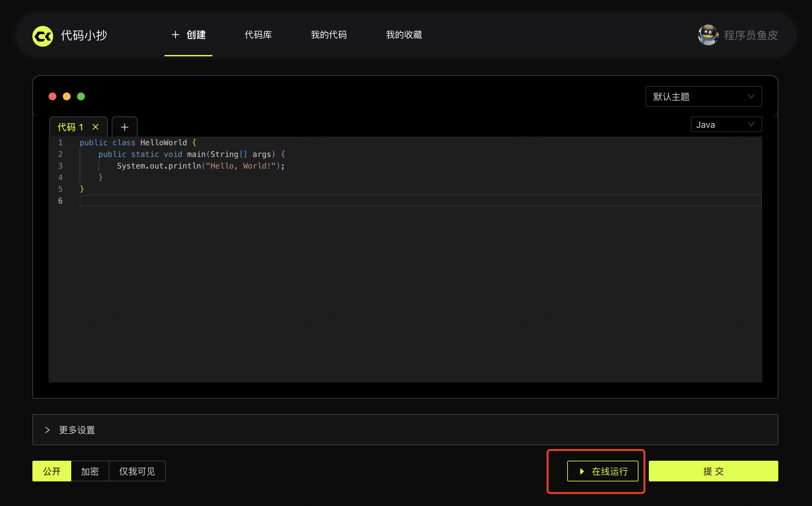
Task: Open the 默认主题 theme dropdown
Action: pyautogui.click(x=703, y=97)
